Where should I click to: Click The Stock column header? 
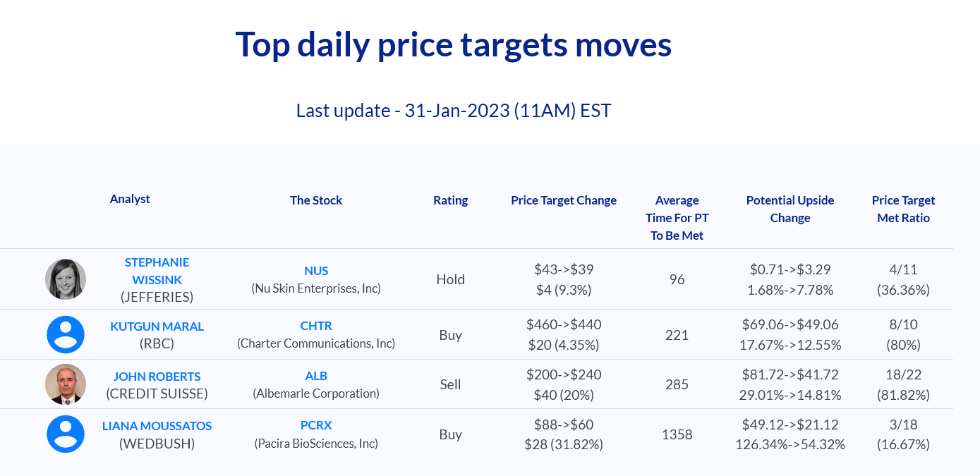coord(316,200)
